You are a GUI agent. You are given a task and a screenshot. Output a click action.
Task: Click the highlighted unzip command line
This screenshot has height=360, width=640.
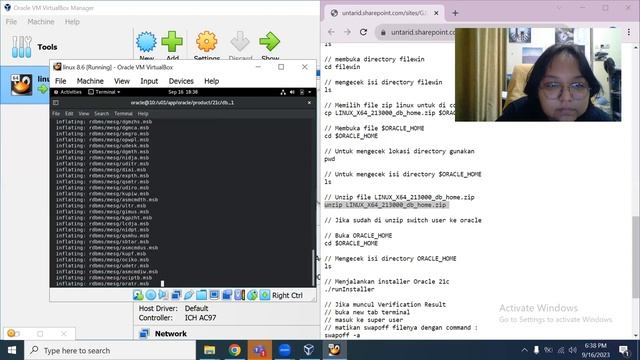[386, 205]
